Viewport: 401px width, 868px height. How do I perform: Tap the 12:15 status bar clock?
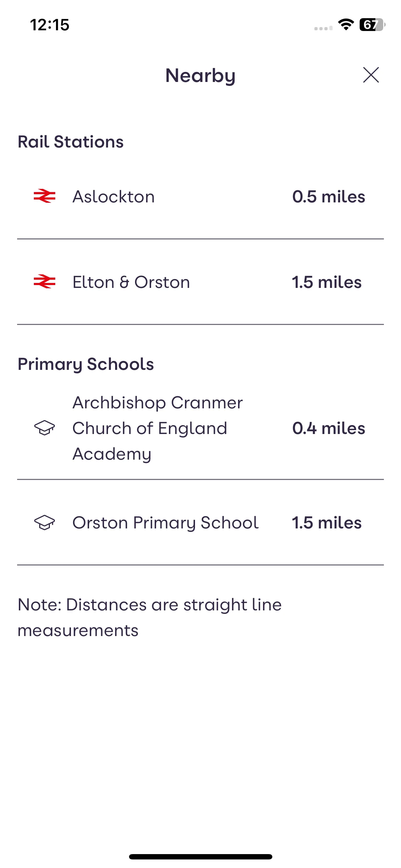(50, 25)
